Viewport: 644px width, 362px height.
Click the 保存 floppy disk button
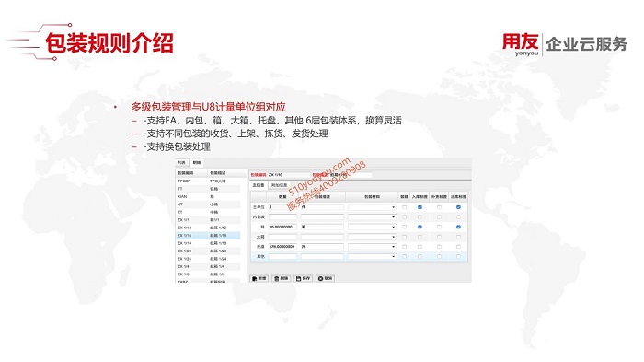point(304,278)
